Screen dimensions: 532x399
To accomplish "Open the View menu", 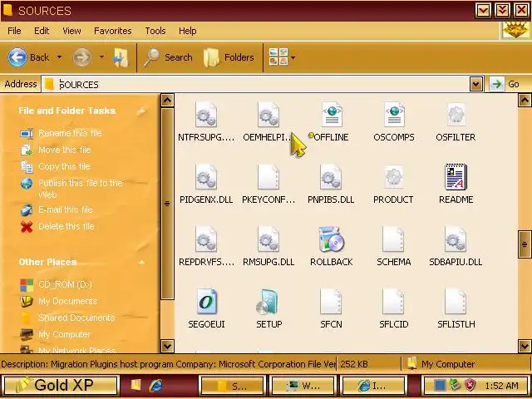I will [x=71, y=31].
